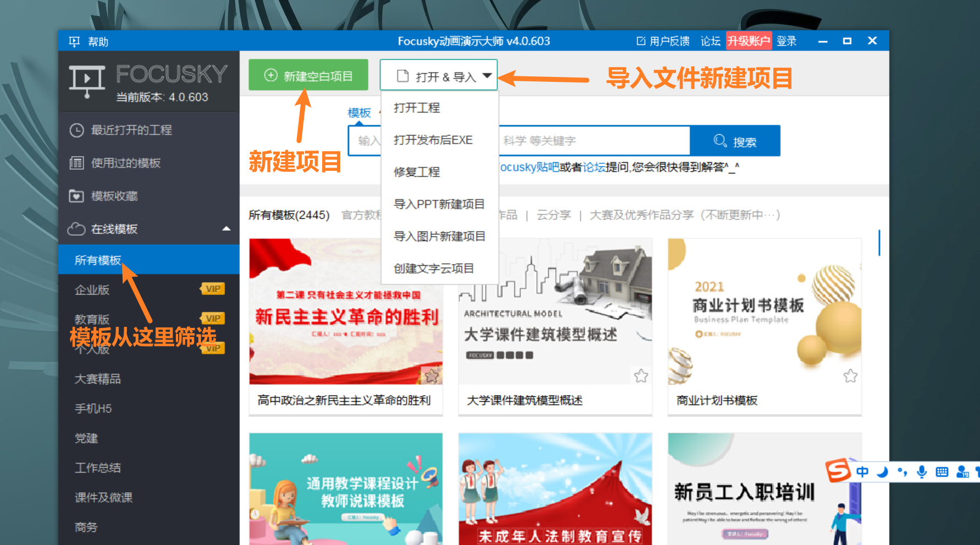Click the 模板 tab above search box
This screenshot has height=545, width=980.
[x=359, y=113]
